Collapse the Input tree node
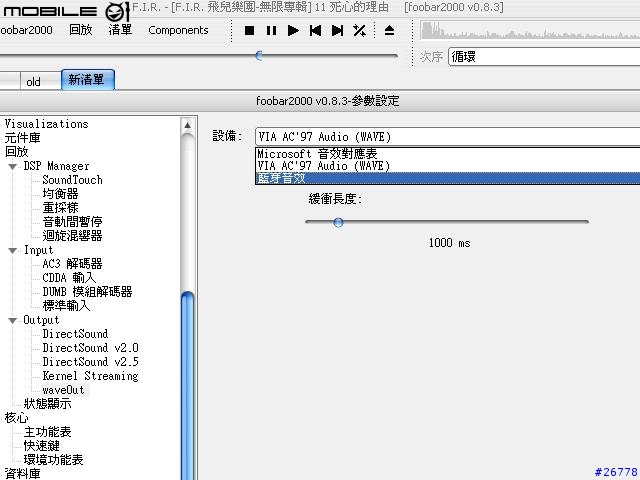This screenshot has height=480, width=640. coord(13,251)
